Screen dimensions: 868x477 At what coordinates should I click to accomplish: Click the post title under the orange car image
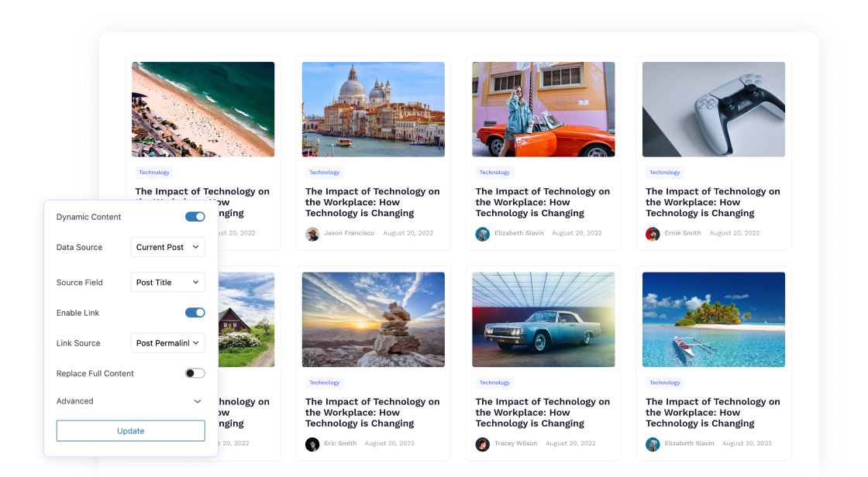542,202
